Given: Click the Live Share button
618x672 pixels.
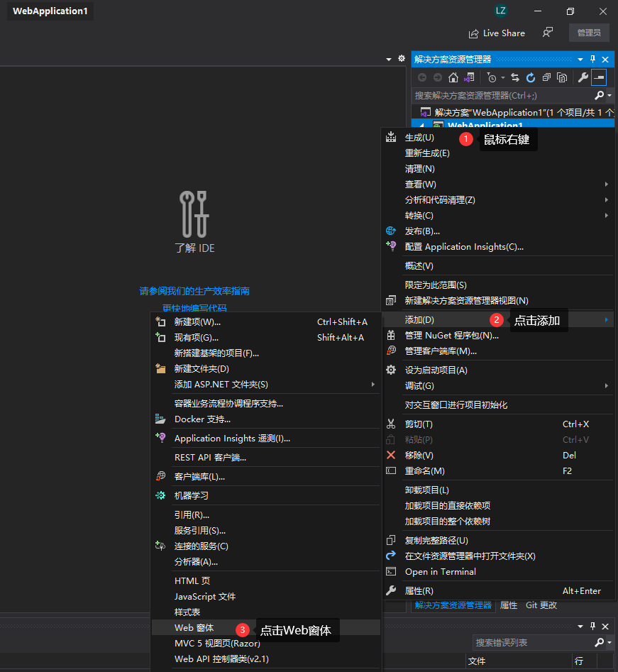Looking at the screenshot, I should tap(497, 33).
